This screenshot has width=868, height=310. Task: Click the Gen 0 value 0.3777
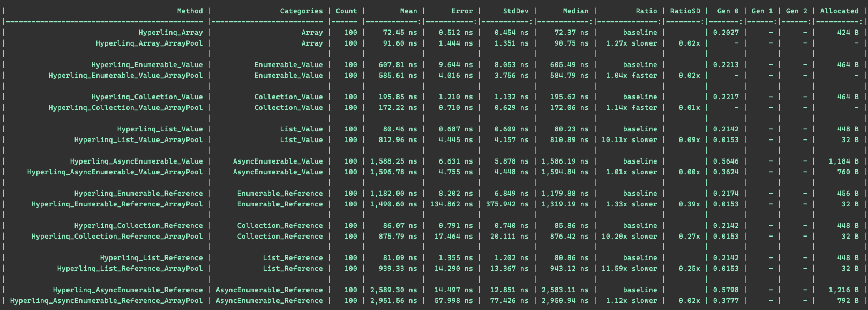[726, 300]
